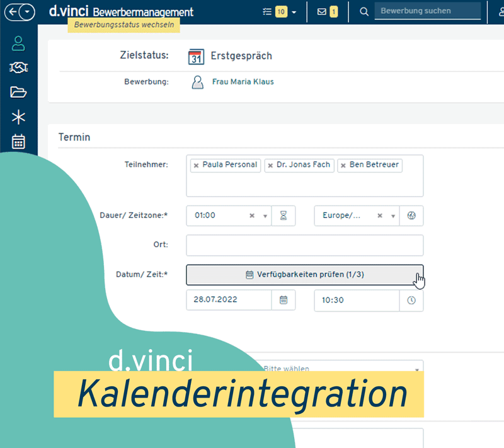Screen dimensions: 504x448
Task: Click Verfügbarkeiten prüfen button
Action: (305, 275)
